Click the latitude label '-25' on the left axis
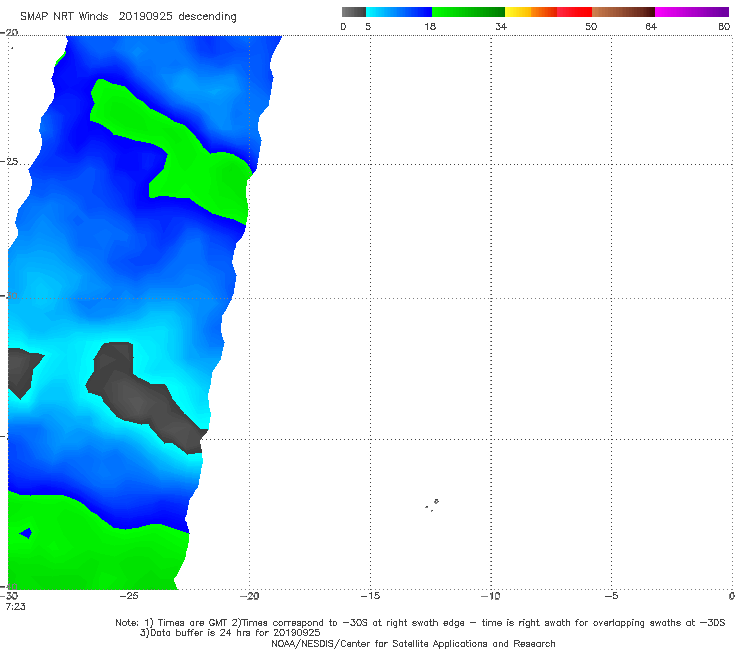This screenshot has width=740, height=650. [9, 162]
